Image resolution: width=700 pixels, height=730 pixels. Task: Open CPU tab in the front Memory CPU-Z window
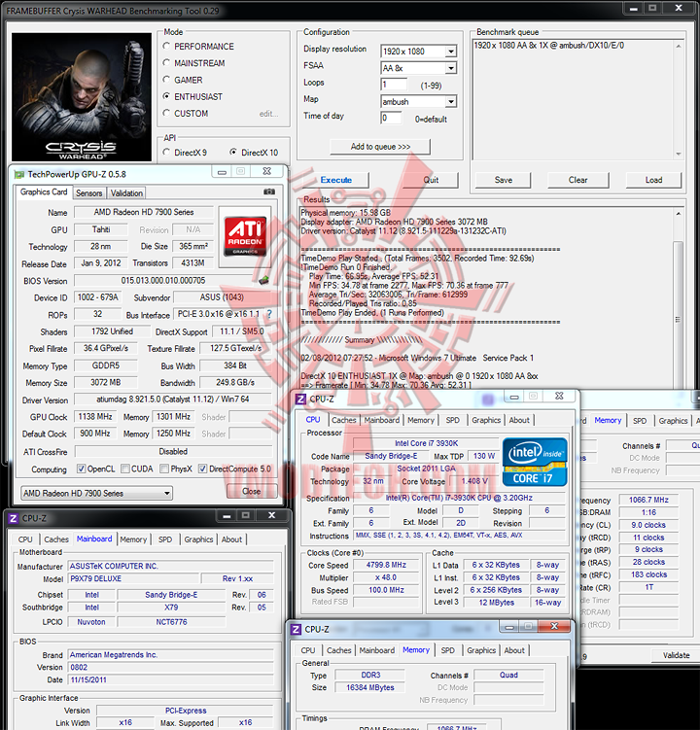pos(308,650)
